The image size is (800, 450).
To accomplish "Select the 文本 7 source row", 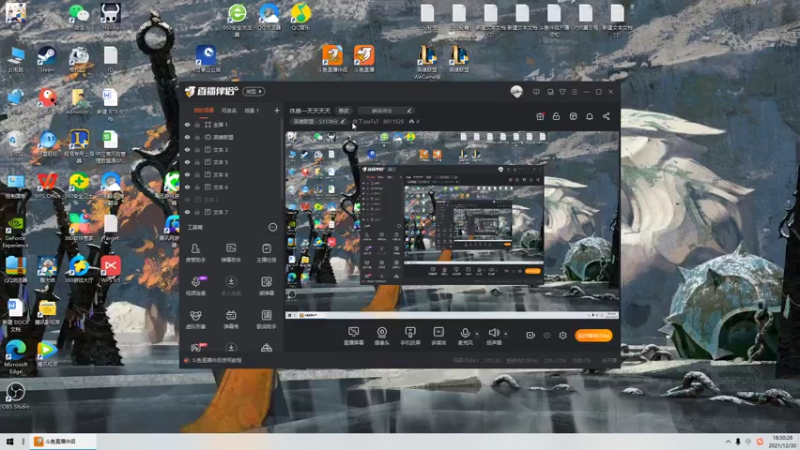I will click(231, 212).
